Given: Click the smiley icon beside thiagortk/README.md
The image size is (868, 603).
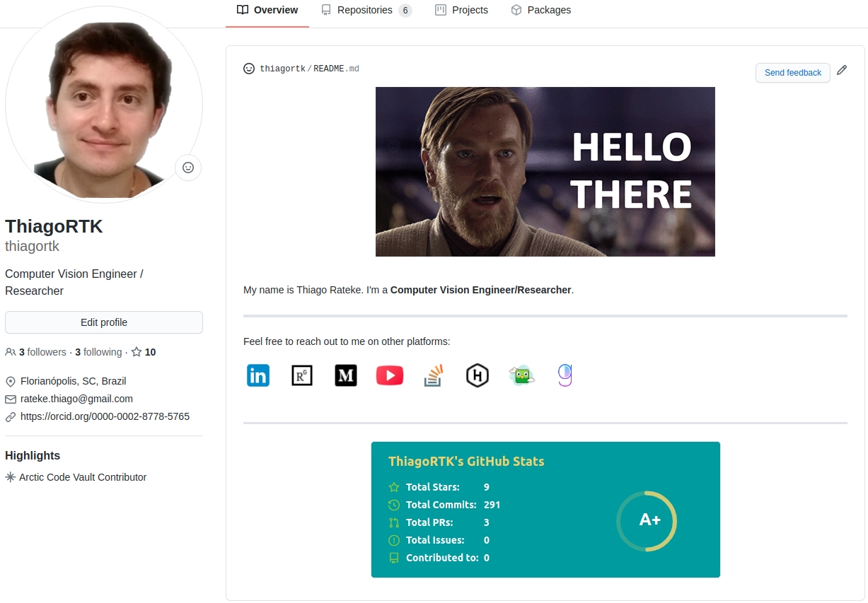Looking at the screenshot, I should point(249,69).
